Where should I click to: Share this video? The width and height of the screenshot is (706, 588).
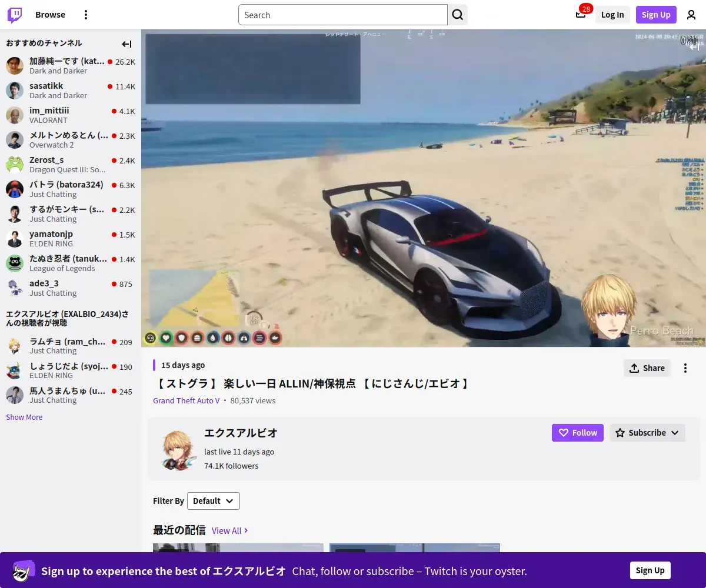[647, 368]
